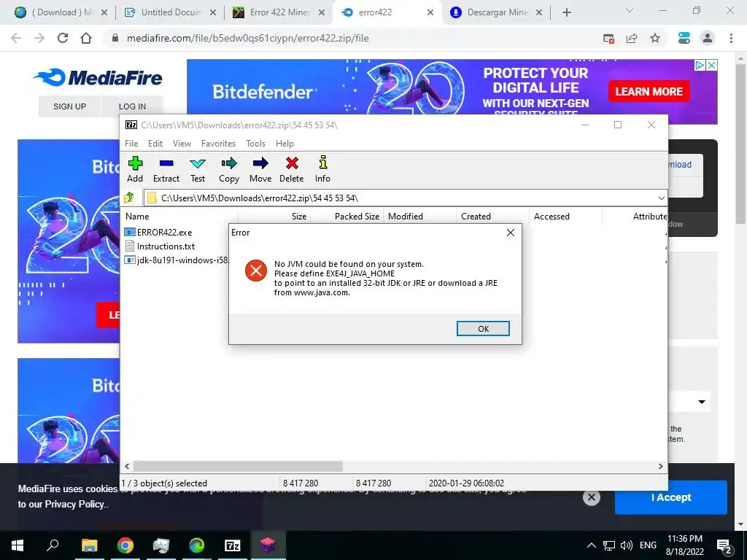Click the Add toolbar icon in 7-Zip
The image size is (747, 560).
click(135, 169)
